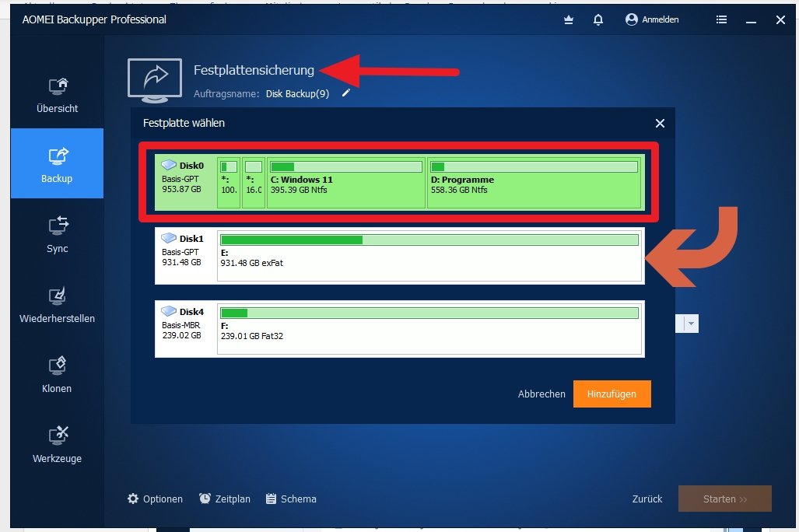The height and width of the screenshot is (532, 799).
Task: Click the E: partition usage bar
Action: pyautogui.click(x=429, y=240)
